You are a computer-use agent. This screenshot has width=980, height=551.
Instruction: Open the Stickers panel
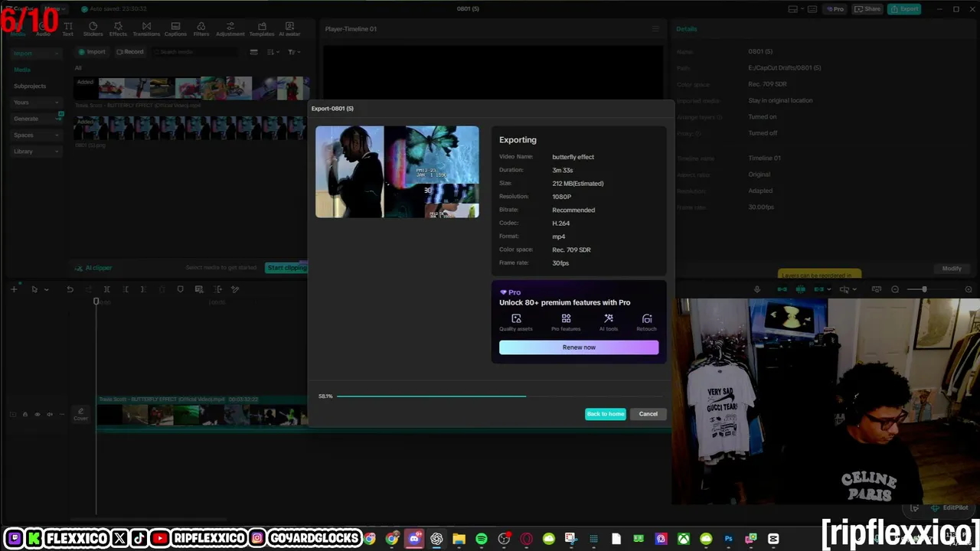pyautogui.click(x=93, y=29)
